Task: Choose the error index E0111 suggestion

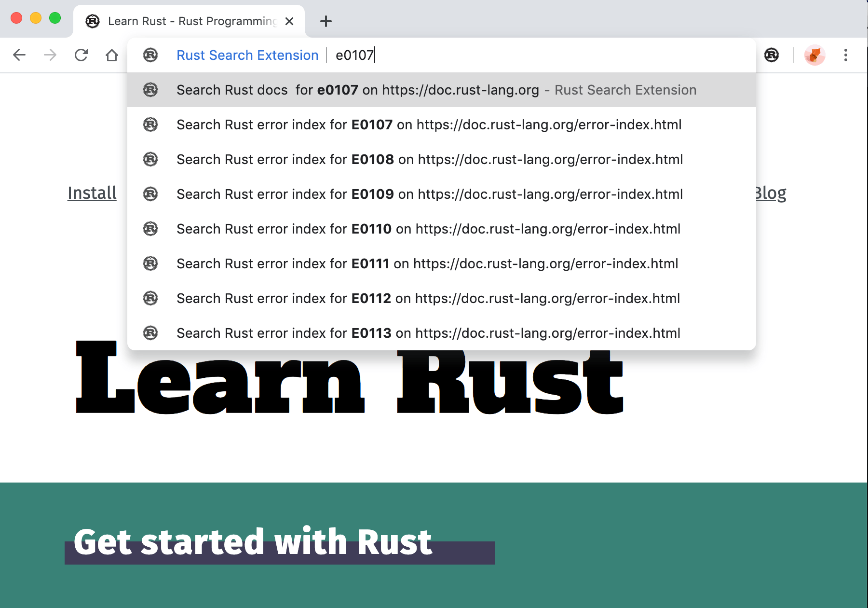Action: [442, 263]
